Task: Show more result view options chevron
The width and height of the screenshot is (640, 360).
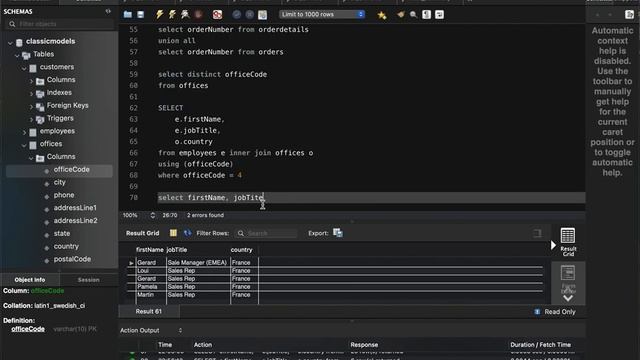Action: click(x=568, y=298)
